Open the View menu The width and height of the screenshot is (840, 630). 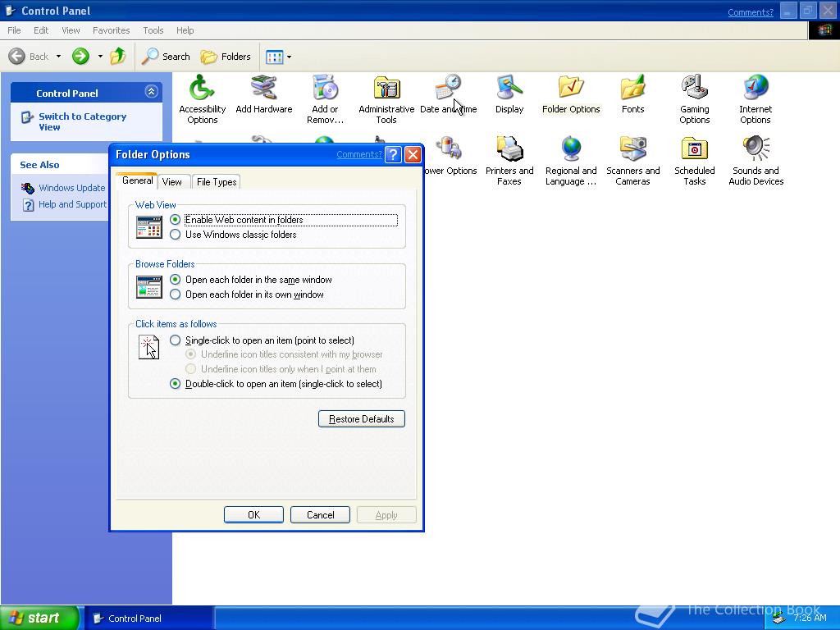click(x=71, y=30)
